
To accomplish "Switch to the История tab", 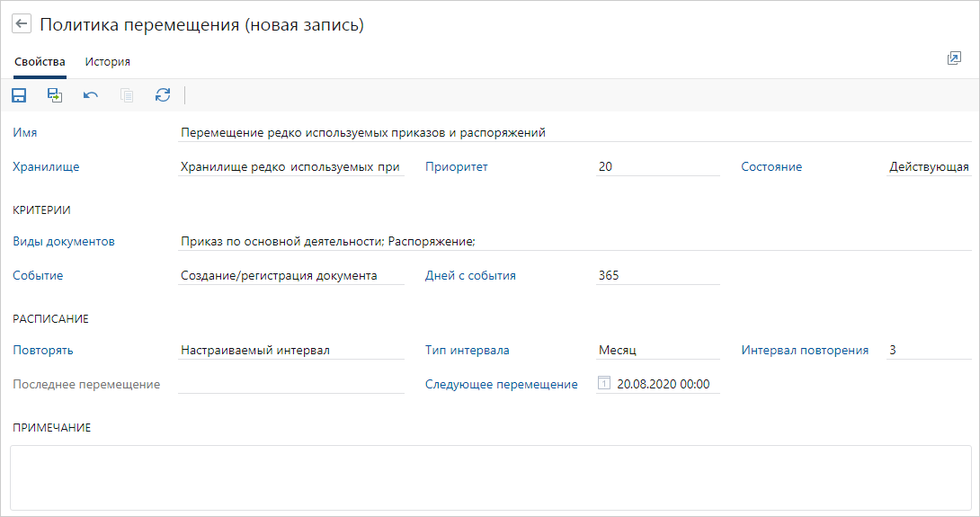I will click(x=108, y=62).
